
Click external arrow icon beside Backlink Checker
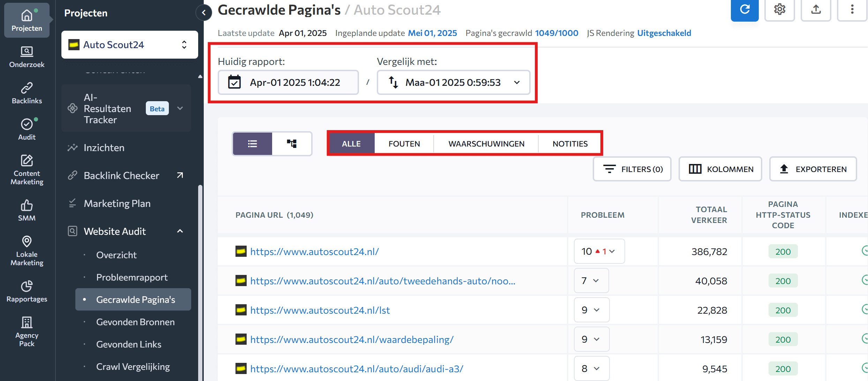click(180, 175)
